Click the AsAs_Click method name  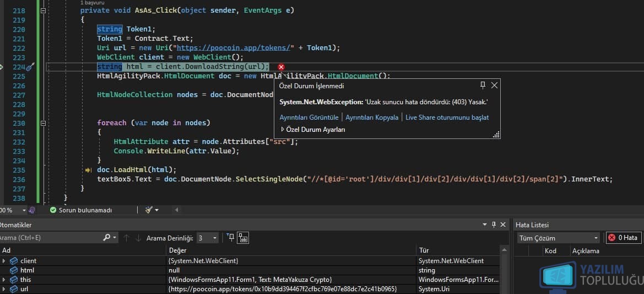pyautogui.click(x=156, y=10)
